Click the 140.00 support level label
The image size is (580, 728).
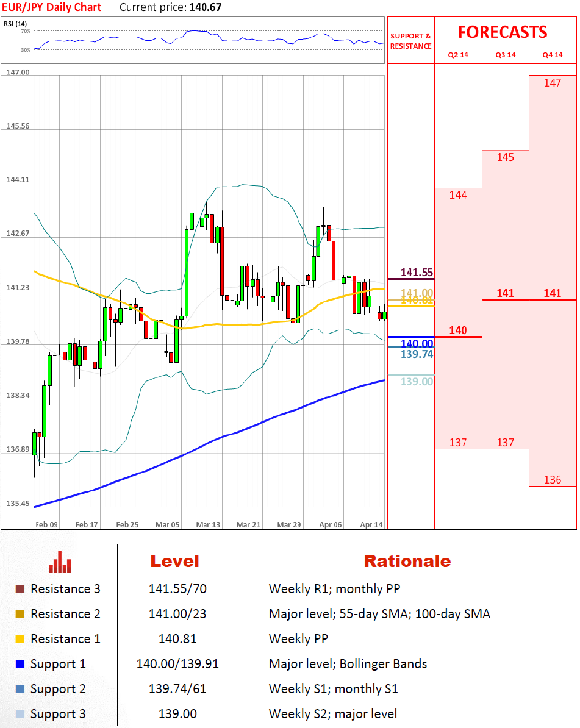pos(417,343)
